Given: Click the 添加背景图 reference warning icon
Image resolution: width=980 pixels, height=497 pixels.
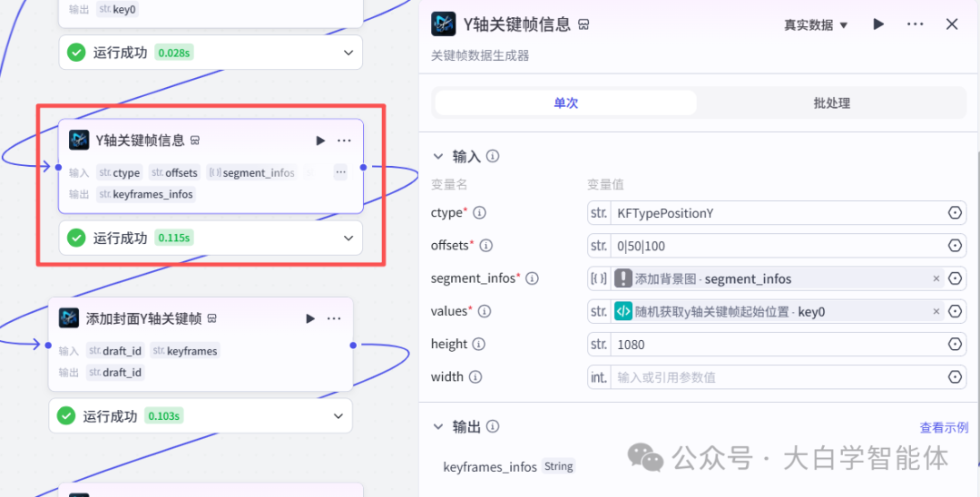Looking at the screenshot, I should coord(623,278).
